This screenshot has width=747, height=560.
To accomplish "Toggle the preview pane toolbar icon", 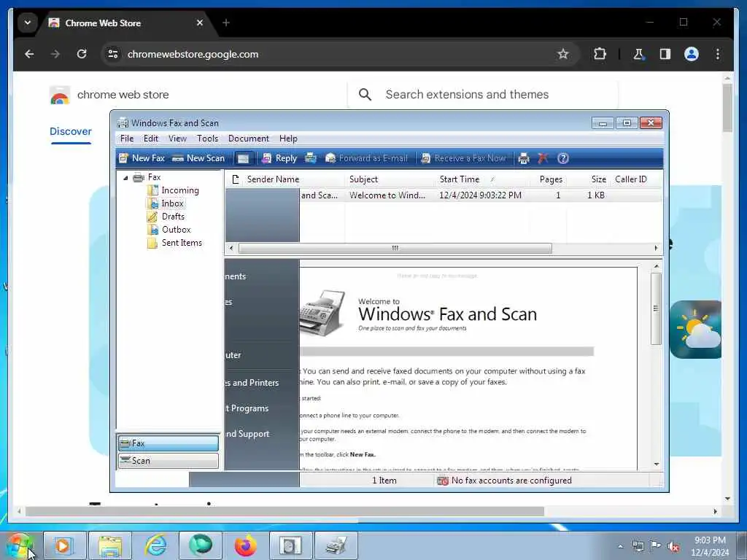I will tap(243, 158).
